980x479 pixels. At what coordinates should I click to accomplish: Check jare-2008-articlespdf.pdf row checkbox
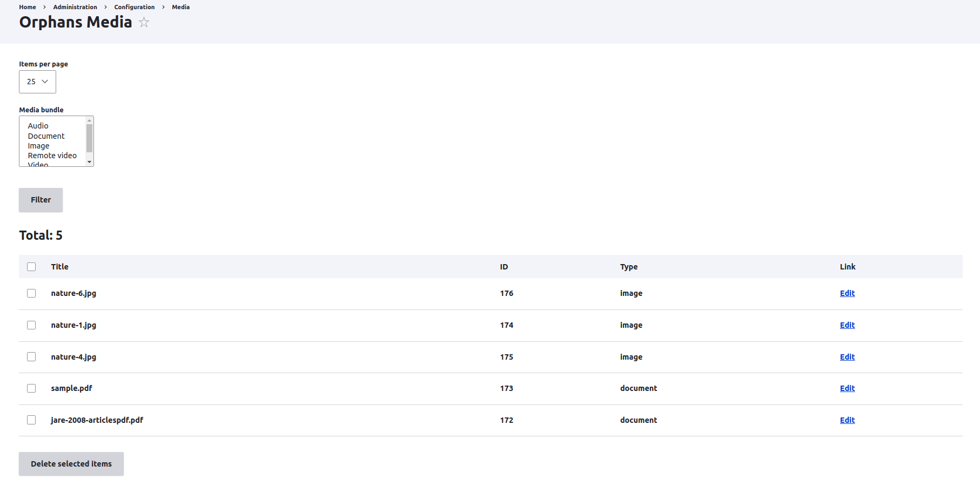coord(31,420)
